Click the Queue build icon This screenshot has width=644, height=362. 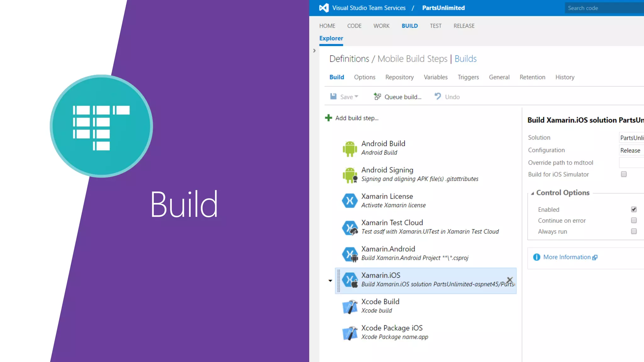[x=377, y=96]
